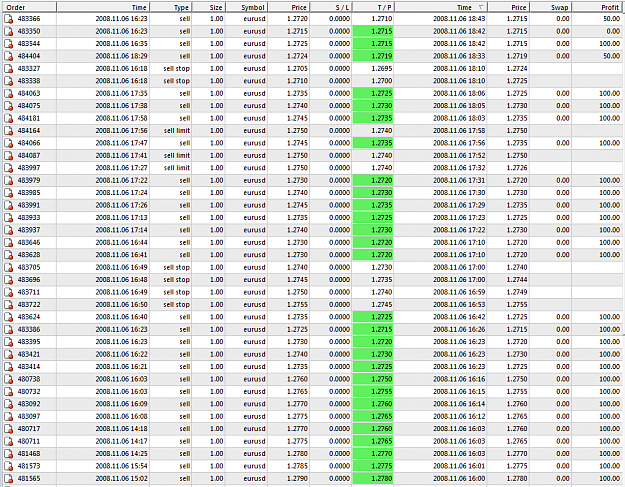
Task: Sort by the T / P column header
Action: [x=374, y=7]
